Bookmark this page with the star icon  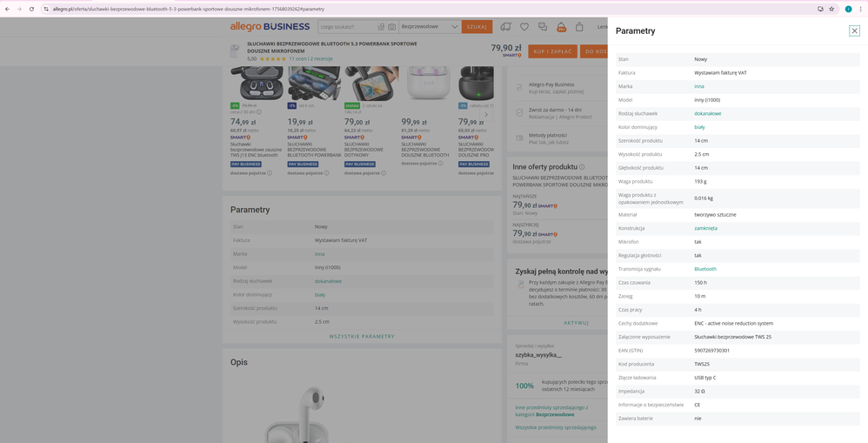pyautogui.click(x=831, y=9)
